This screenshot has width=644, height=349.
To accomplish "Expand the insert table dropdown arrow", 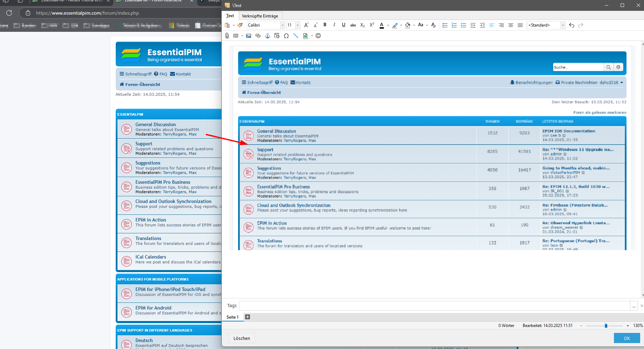I will pos(242,36).
